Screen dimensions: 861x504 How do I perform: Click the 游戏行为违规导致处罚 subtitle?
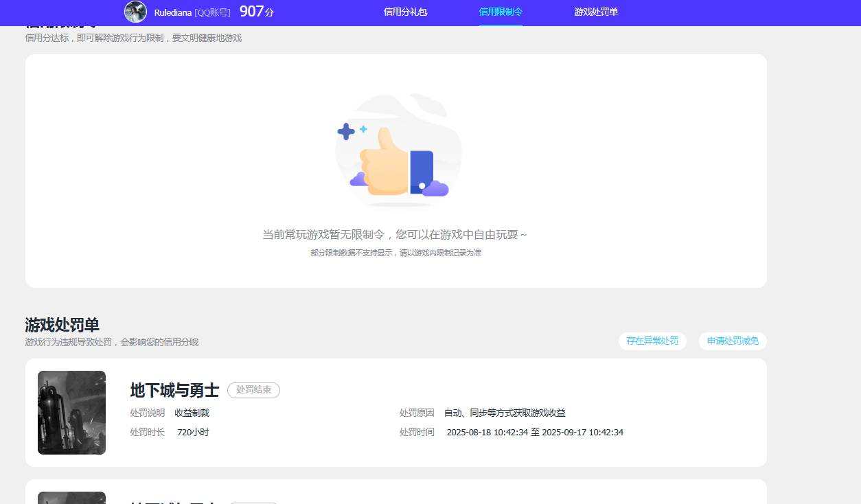[x=112, y=342]
